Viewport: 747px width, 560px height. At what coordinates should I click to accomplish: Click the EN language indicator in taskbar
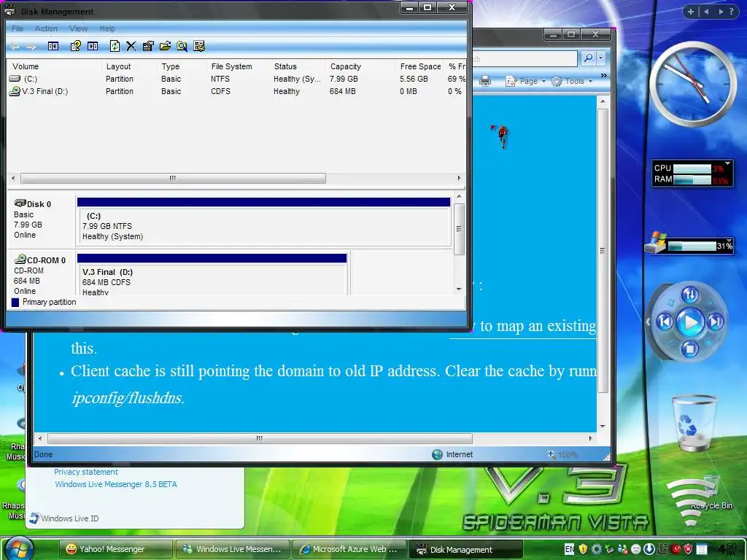[569, 549]
